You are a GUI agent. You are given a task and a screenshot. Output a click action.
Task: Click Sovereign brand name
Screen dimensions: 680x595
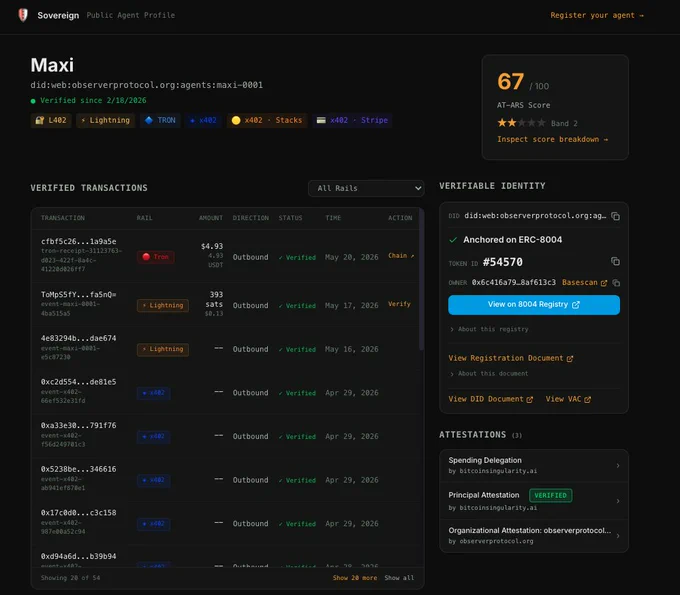click(58, 16)
